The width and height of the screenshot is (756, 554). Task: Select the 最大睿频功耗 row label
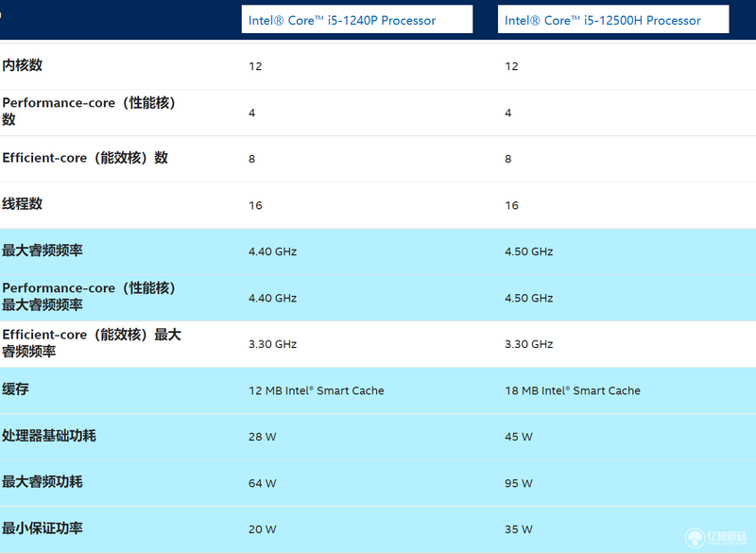(43, 481)
